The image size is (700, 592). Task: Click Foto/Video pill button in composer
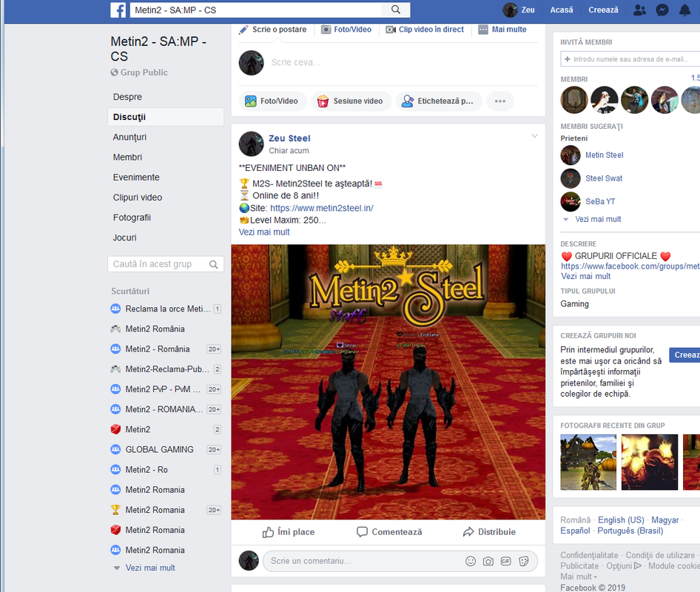[x=273, y=101]
